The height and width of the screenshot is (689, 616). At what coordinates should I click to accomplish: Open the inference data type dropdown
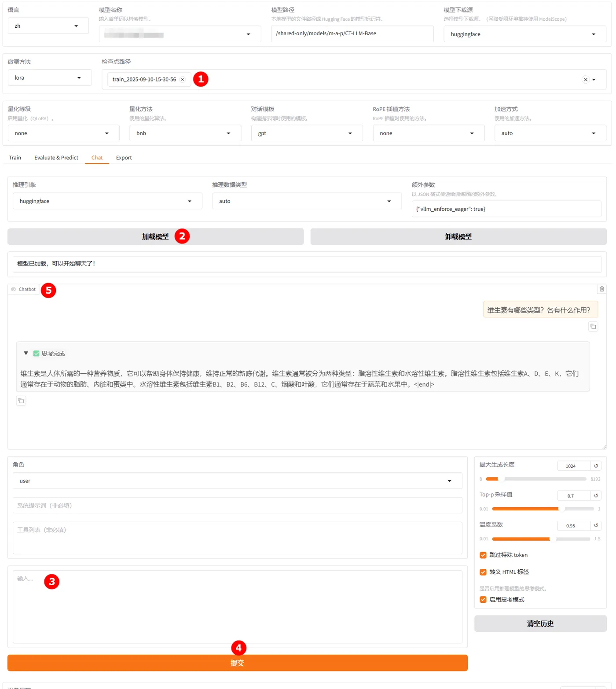pyautogui.click(x=307, y=201)
